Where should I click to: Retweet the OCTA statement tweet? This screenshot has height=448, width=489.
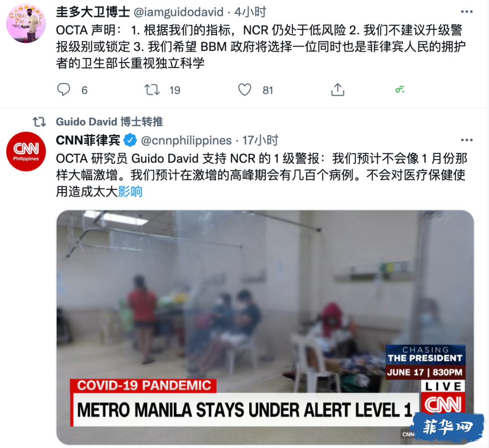click(x=152, y=90)
